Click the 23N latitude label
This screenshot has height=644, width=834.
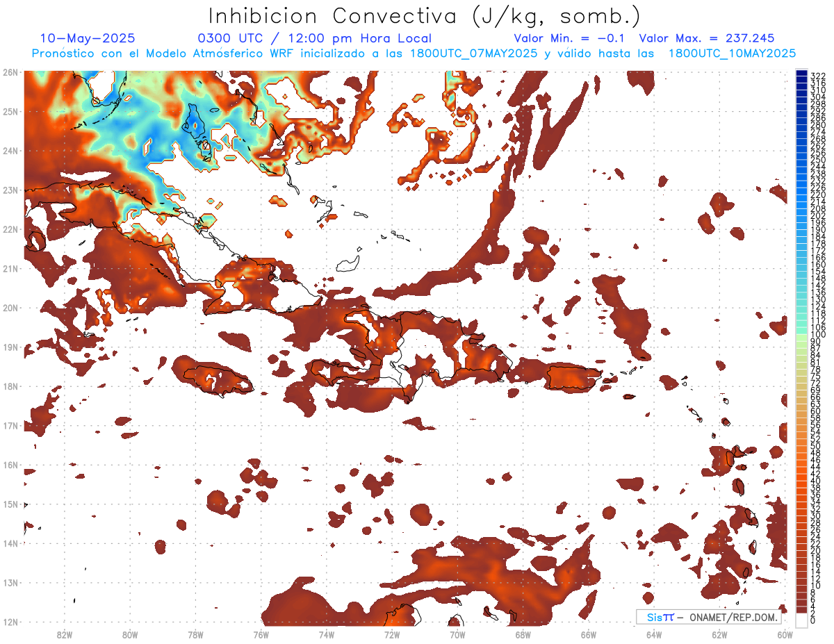(x=10, y=190)
